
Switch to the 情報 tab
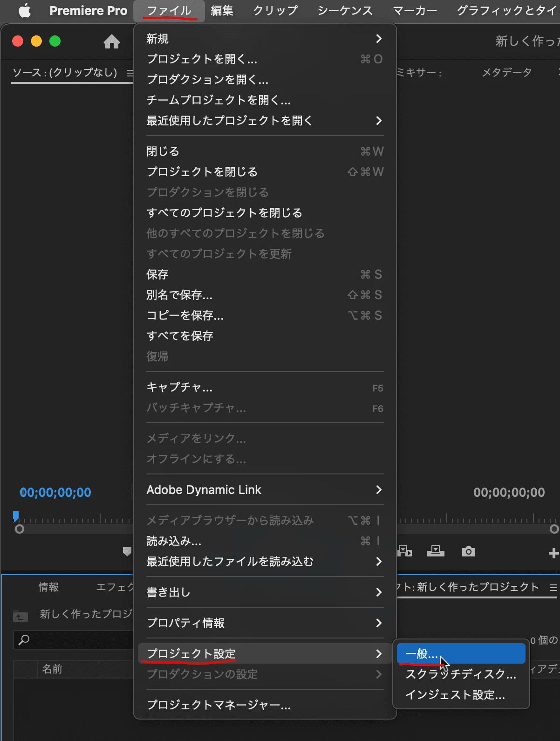[48, 587]
